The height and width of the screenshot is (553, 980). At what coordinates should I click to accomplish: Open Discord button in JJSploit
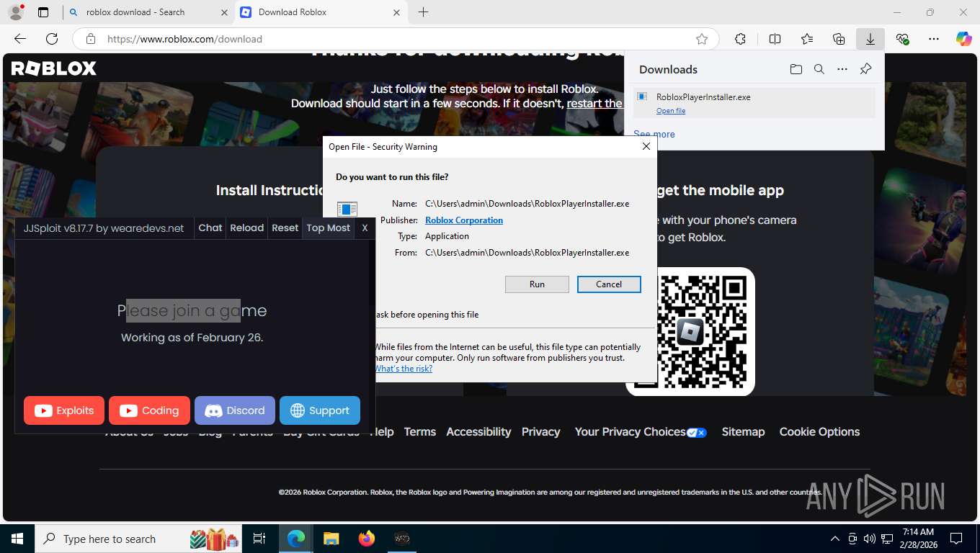coord(235,410)
